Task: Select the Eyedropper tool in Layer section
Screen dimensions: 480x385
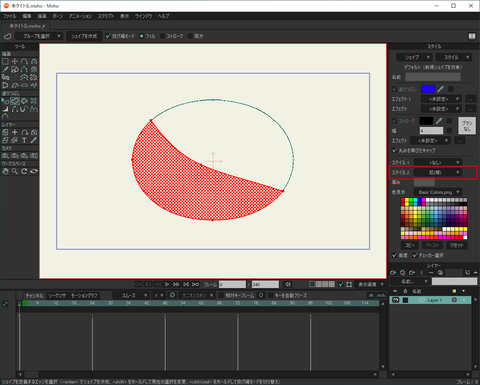Action: coord(34,140)
